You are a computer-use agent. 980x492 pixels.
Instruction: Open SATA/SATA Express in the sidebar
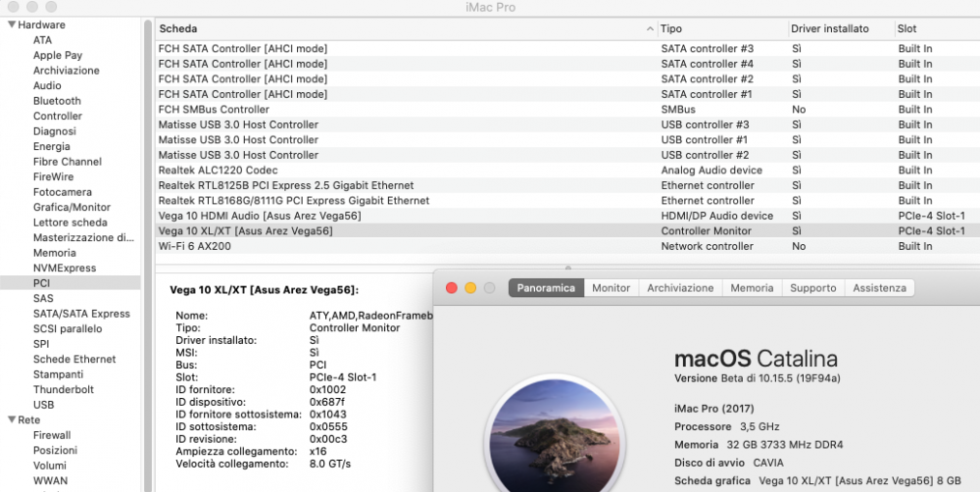81,314
